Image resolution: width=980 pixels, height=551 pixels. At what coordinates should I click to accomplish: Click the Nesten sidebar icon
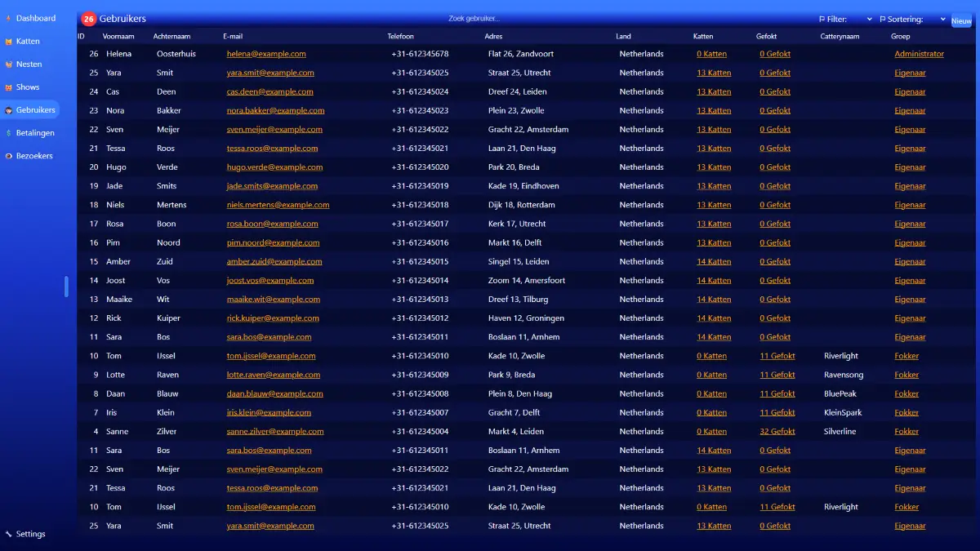click(x=8, y=64)
